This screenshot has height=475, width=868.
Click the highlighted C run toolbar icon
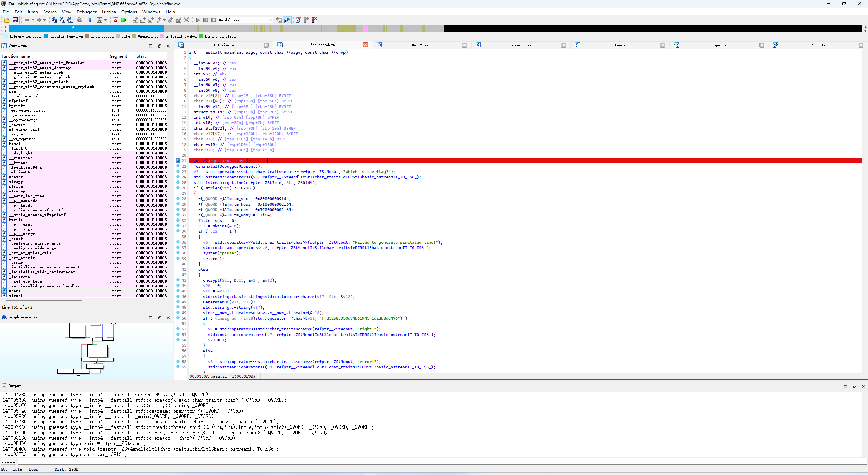(x=287, y=20)
